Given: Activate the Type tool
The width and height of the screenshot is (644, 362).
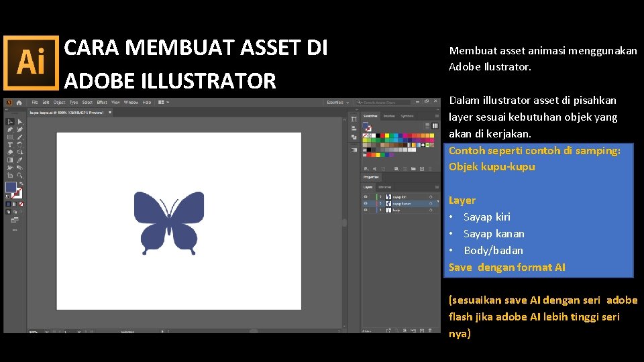Looking at the screenshot, I should [10, 145].
